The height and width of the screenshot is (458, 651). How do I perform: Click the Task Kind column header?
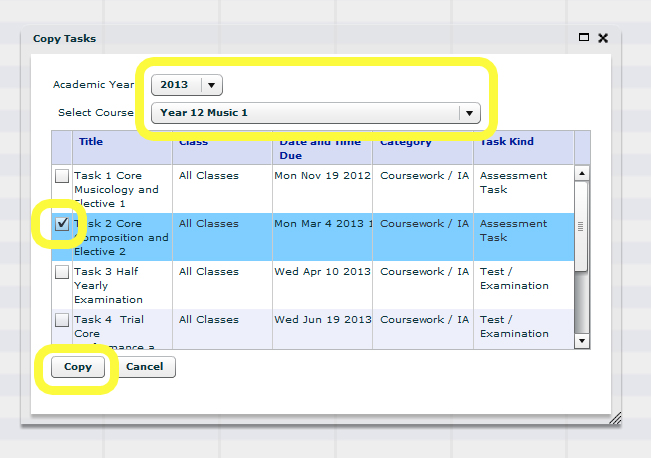pyautogui.click(x=508, y=142)
